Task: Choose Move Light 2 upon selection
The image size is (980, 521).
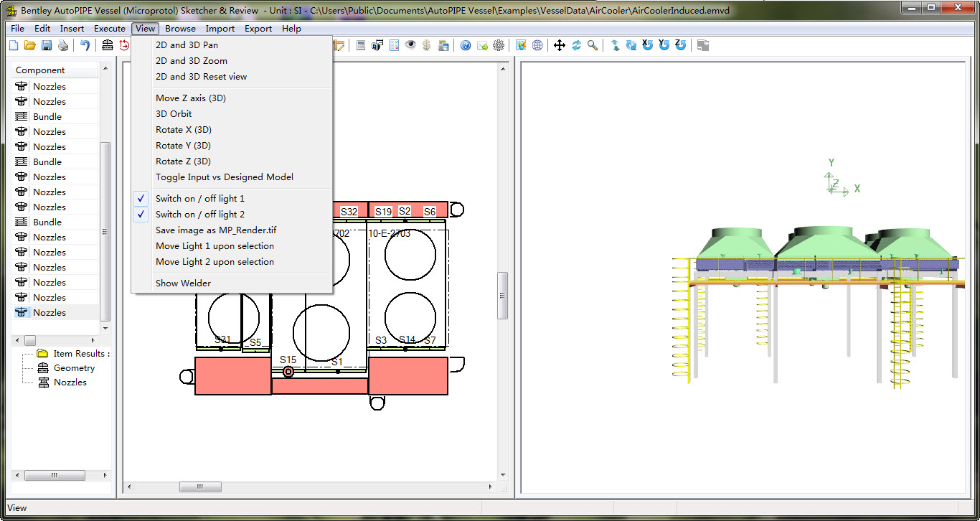Action: [x=231, y=262]
